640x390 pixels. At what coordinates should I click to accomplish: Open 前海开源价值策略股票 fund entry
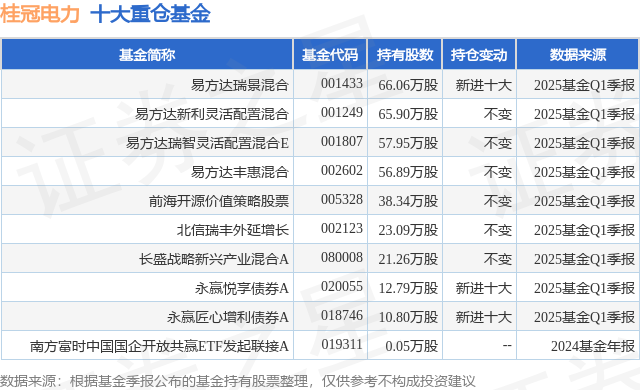219,201
